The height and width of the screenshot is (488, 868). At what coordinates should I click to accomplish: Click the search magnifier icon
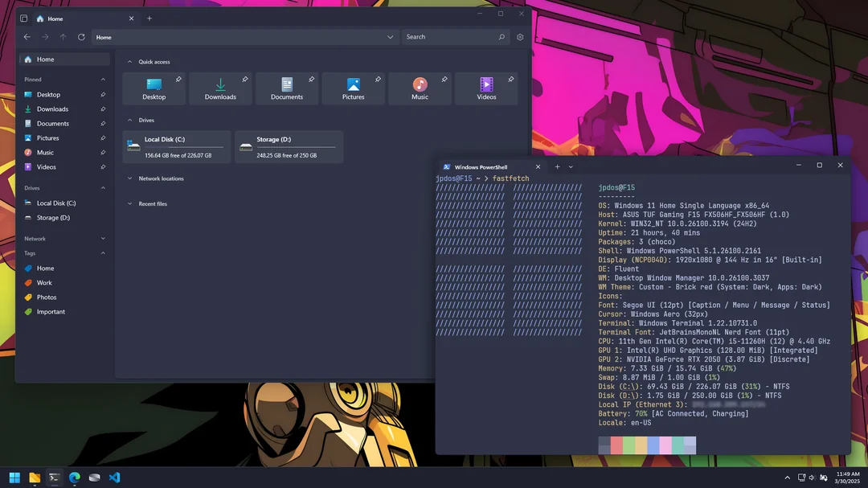pyautogui.click(x=502, y=37)
